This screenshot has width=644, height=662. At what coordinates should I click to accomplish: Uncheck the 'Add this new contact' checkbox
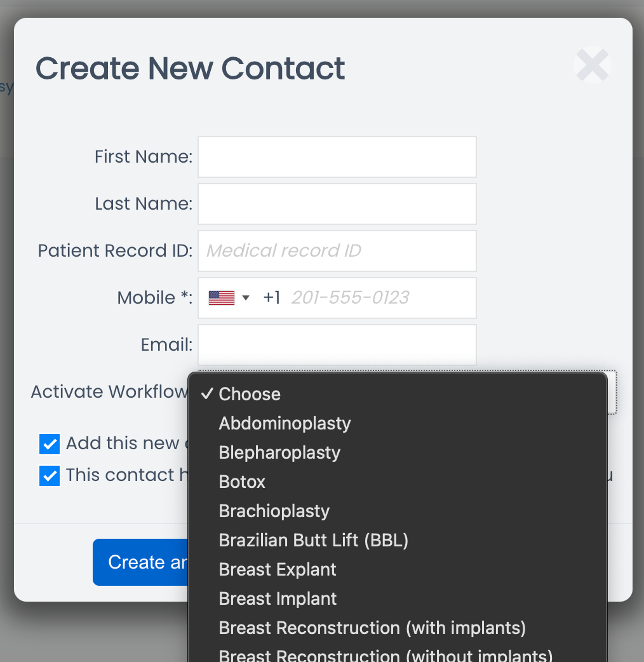click(49, 443)
